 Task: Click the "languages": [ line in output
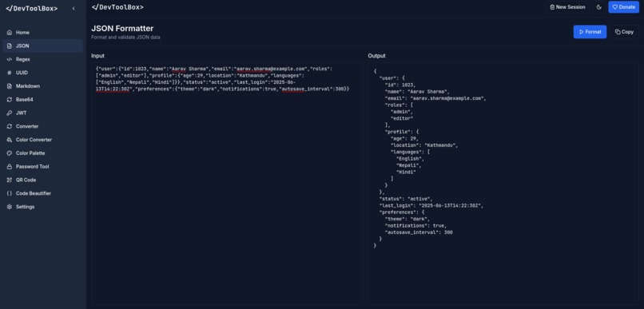click(x=411, y=152)
